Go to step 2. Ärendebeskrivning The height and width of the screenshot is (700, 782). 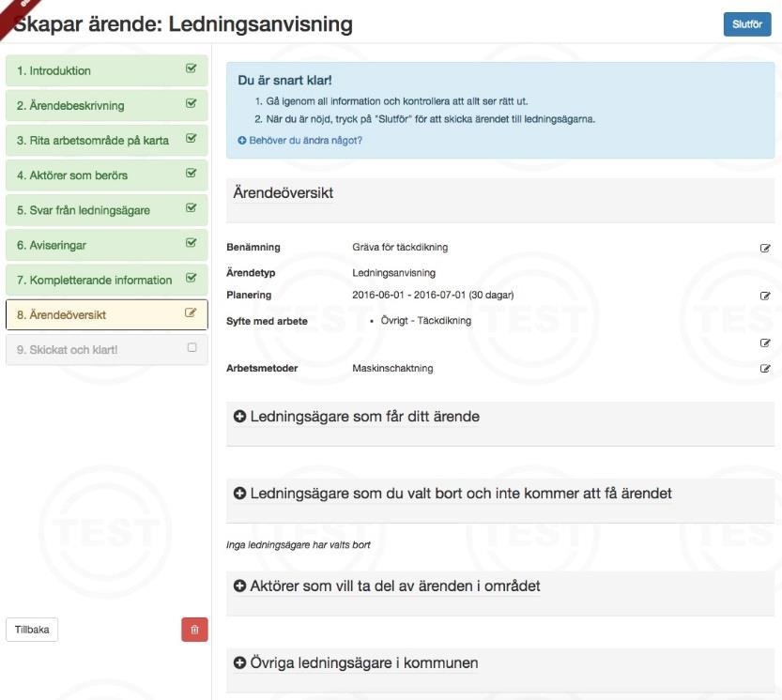107,106
